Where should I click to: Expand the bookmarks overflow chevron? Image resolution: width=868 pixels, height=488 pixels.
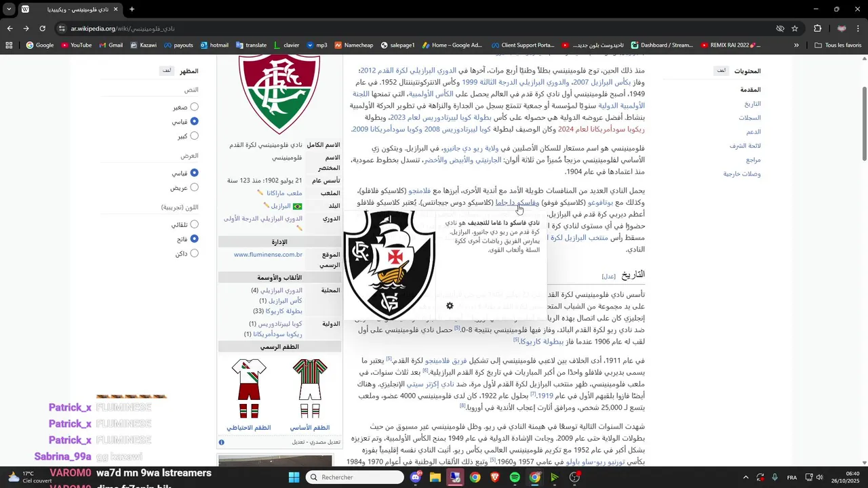[x=796, y=45]
